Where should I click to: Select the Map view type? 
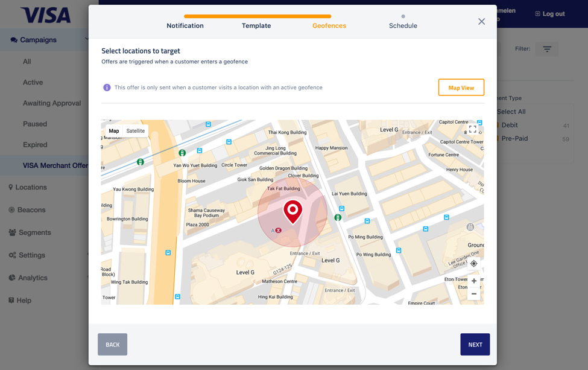(114, 131)
